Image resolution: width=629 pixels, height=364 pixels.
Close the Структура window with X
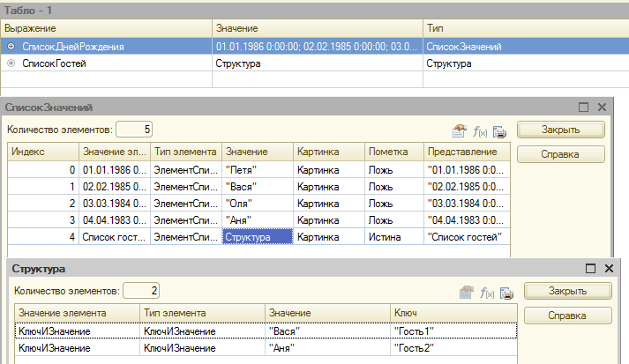click(609, 268)
